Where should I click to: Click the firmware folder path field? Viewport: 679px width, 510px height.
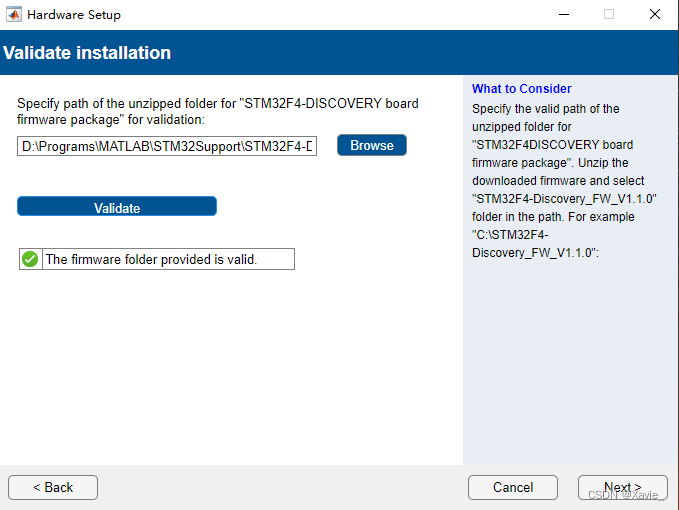click(167, 146)
